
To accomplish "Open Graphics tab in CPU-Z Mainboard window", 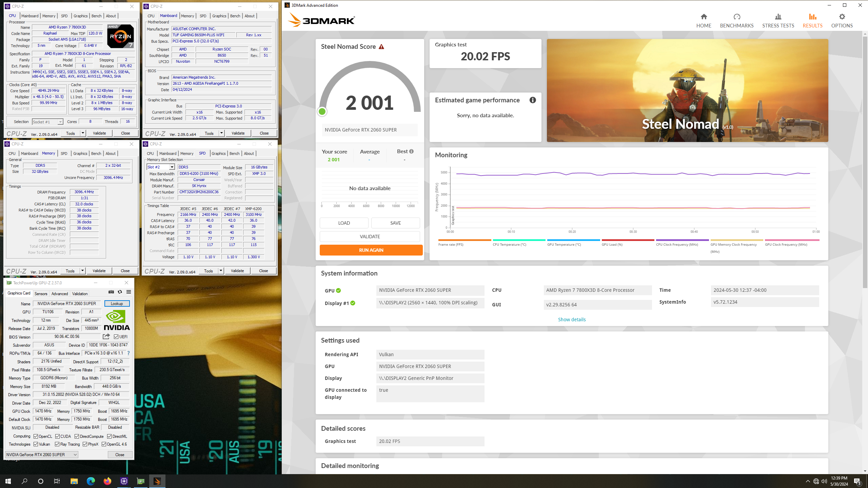I will pos(219,16).
